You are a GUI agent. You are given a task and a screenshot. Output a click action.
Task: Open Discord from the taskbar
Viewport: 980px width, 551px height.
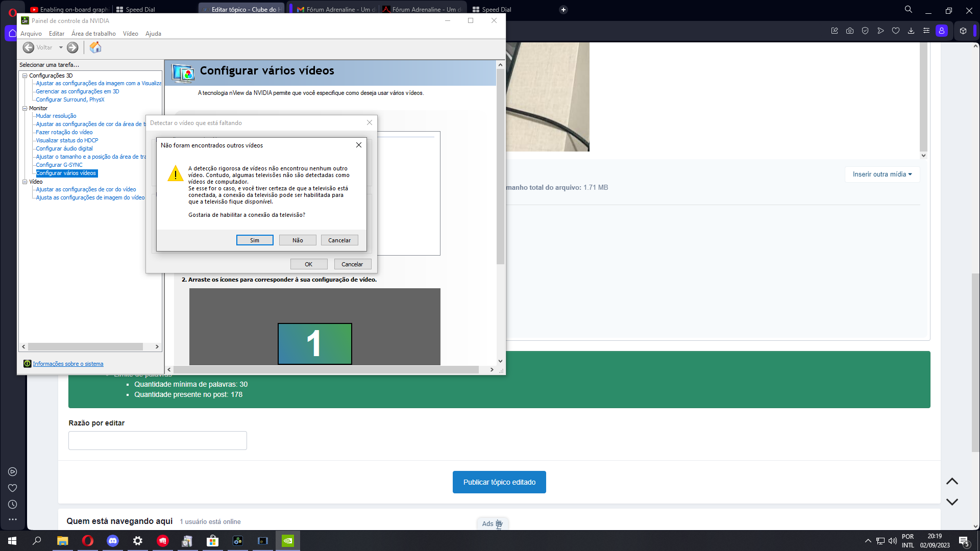[113, 541]
